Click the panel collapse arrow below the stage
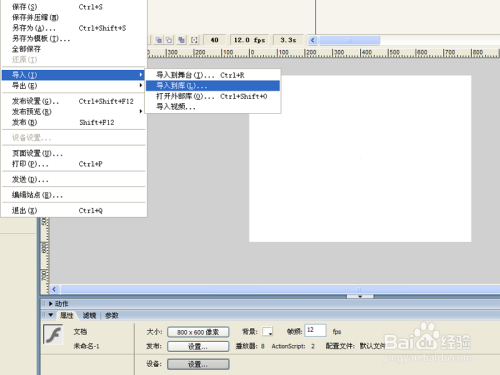This screenshot has width=500, height=375. coord(360,296)
